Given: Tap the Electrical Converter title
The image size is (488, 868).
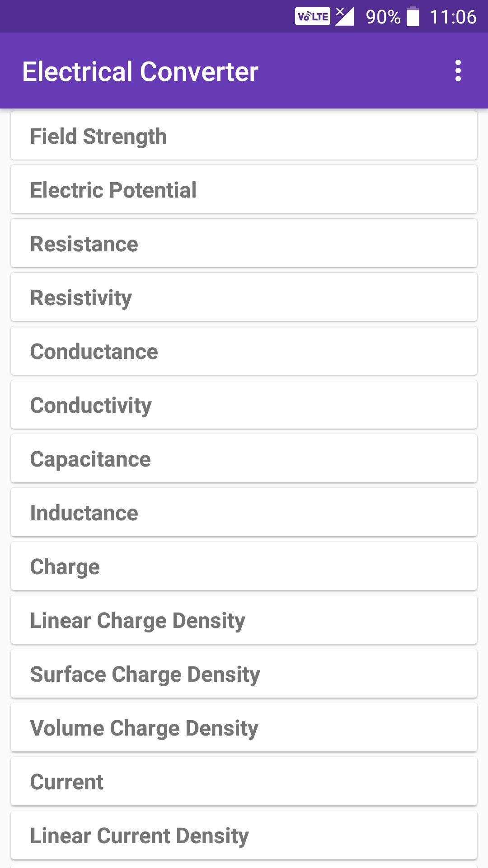Looking at the screenshot, I should tap(140, 71).
